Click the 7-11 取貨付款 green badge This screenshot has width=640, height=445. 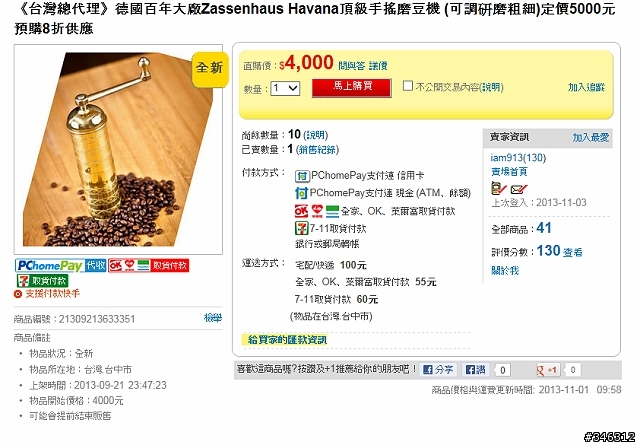point(42,281)
